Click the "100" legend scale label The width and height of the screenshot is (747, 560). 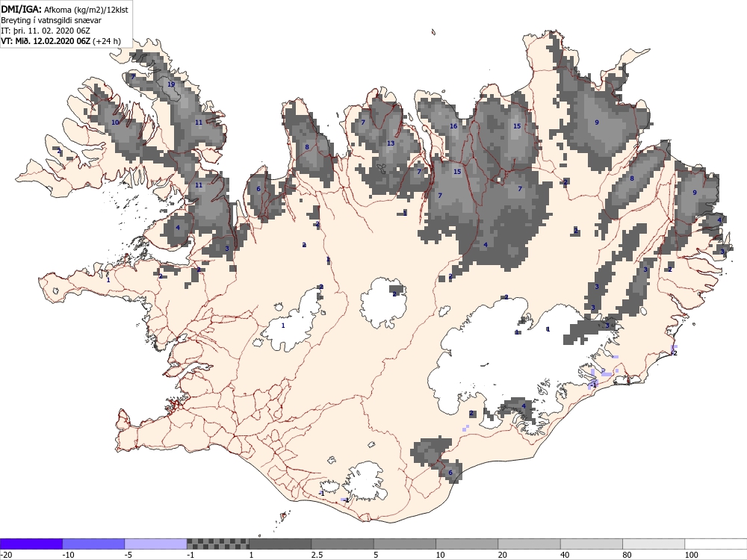[x=691, y=556]
